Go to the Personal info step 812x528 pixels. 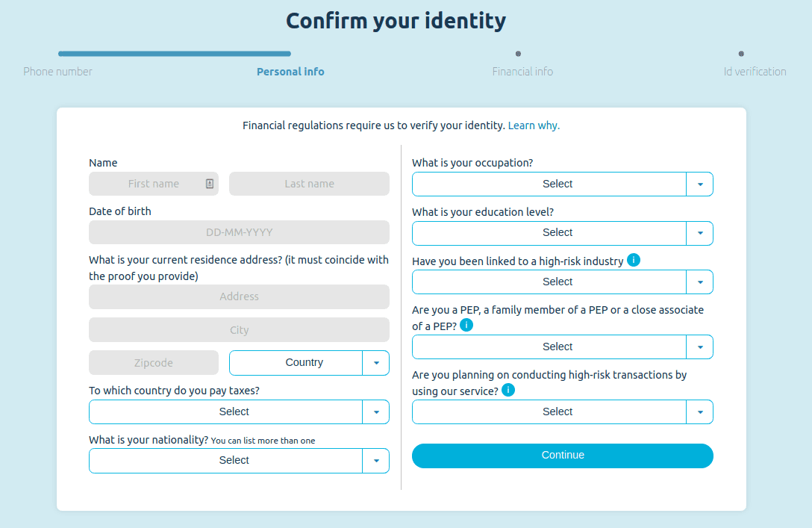pos(290,72)
